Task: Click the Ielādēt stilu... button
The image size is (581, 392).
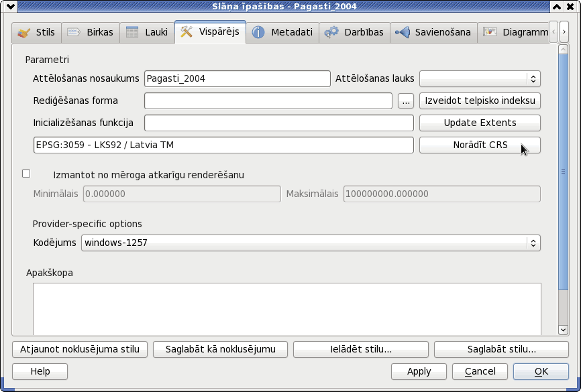Action: [361, 349]
